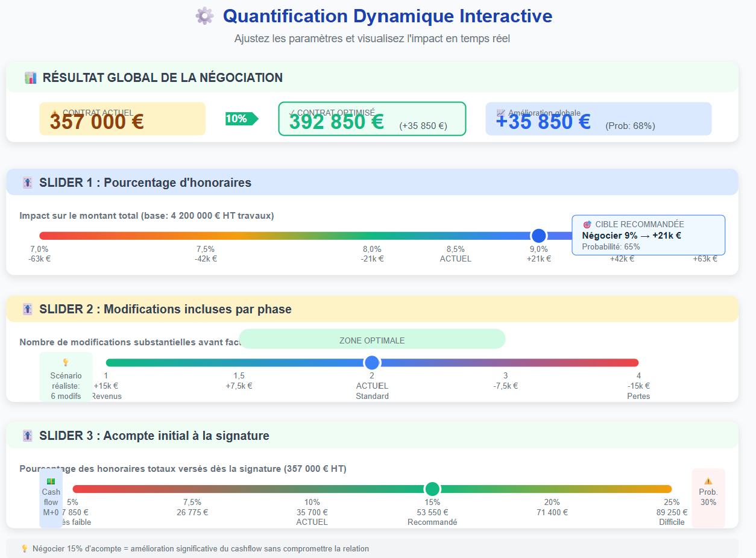Click the gear icon beside the page title
This screenshot has width=756, height=558.
204,16
